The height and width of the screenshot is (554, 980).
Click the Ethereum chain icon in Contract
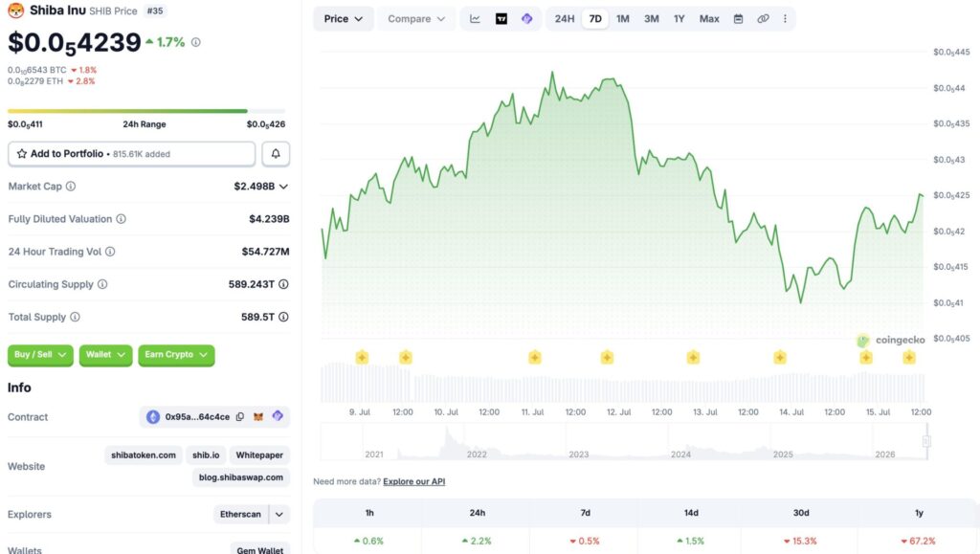(x=153, y=416)
